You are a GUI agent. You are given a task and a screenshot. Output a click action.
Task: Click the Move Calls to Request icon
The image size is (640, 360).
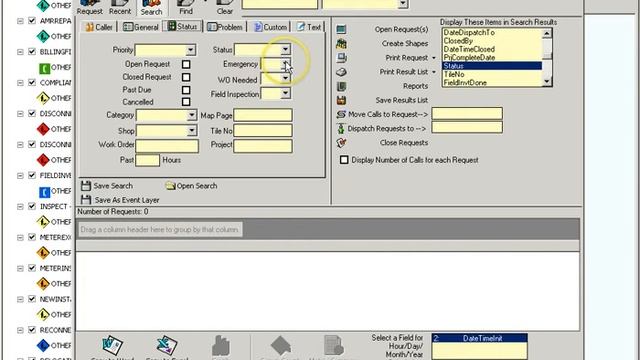(x=341, y=114)
